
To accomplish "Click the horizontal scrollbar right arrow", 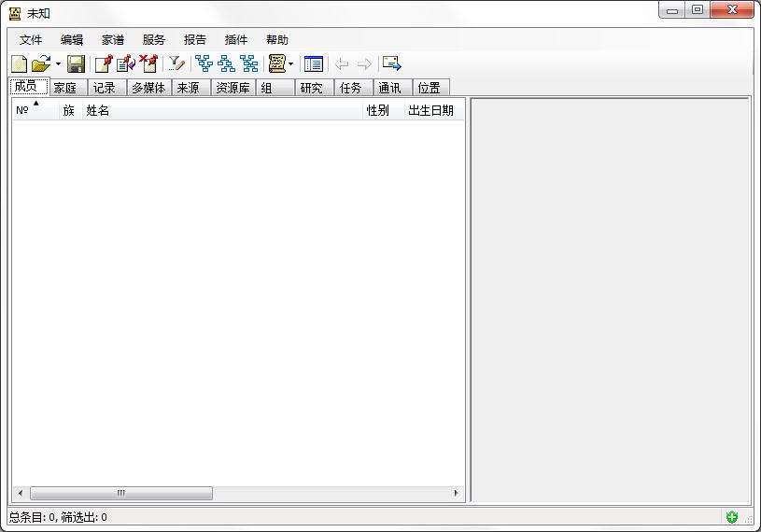I will click(457, 493).
